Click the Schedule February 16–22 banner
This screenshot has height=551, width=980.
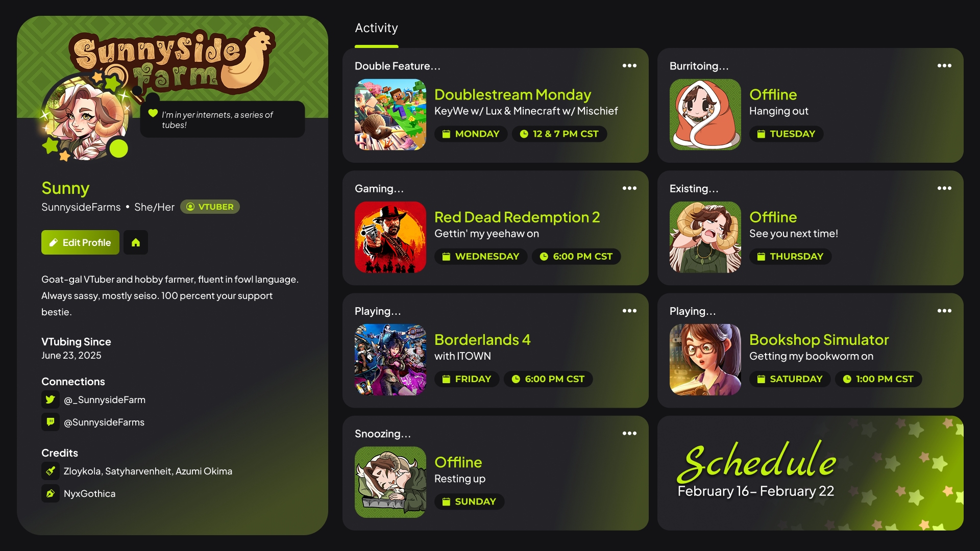pos(811,473)
